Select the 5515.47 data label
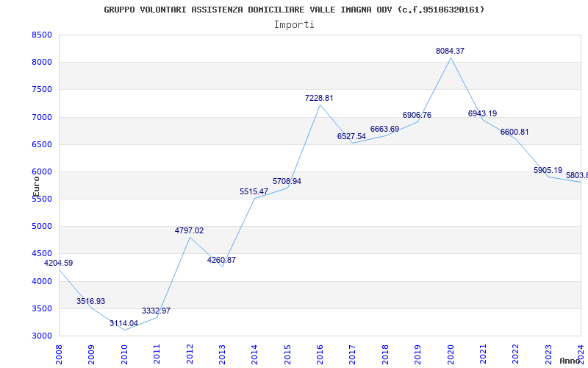Viewport: 588px width, 368px height. (x=254, y=191)
